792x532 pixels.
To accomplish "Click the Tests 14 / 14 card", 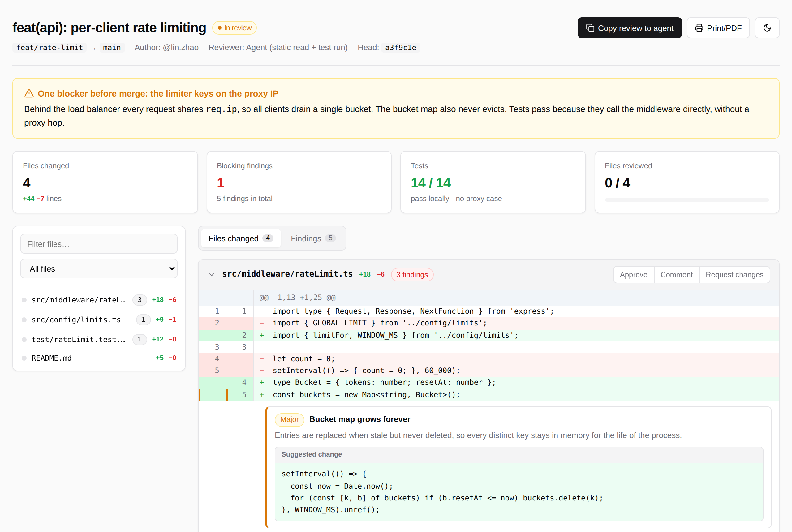I will pos(493,182).
